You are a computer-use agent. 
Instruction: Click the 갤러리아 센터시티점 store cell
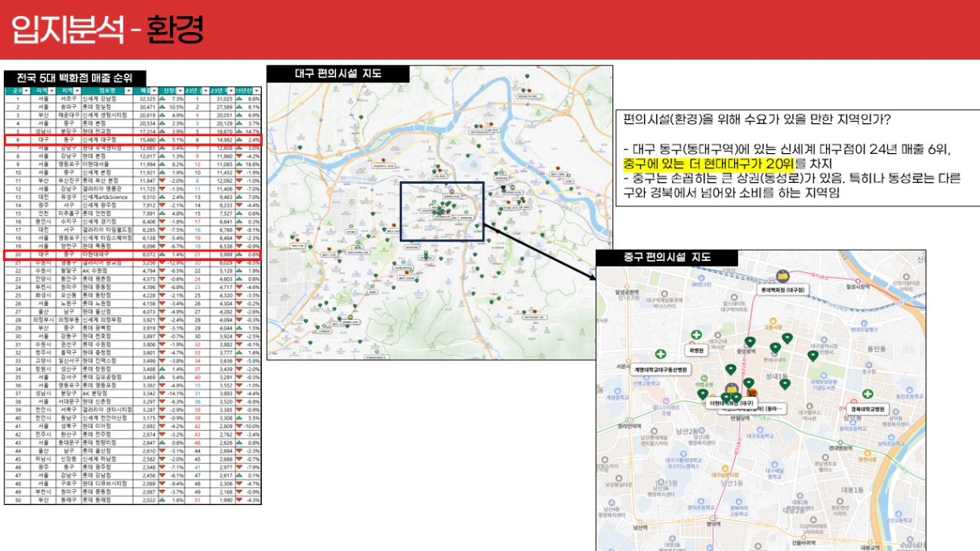tap(109, 410)
